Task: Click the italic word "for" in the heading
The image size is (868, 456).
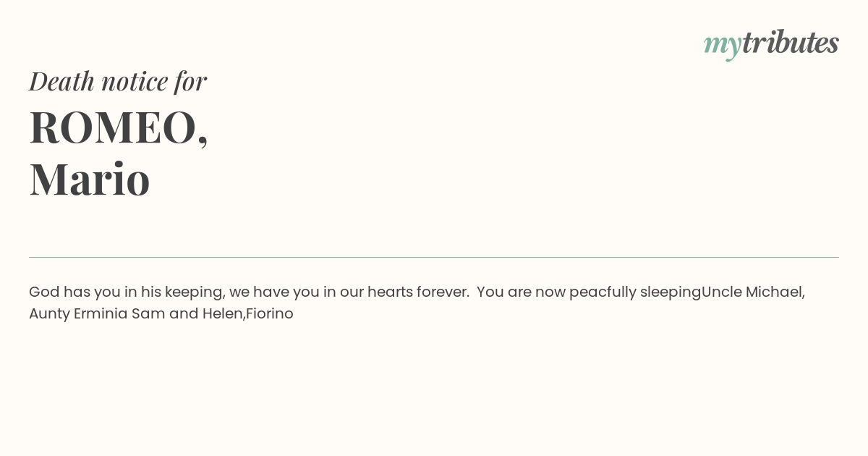Action: click(191, 82)
